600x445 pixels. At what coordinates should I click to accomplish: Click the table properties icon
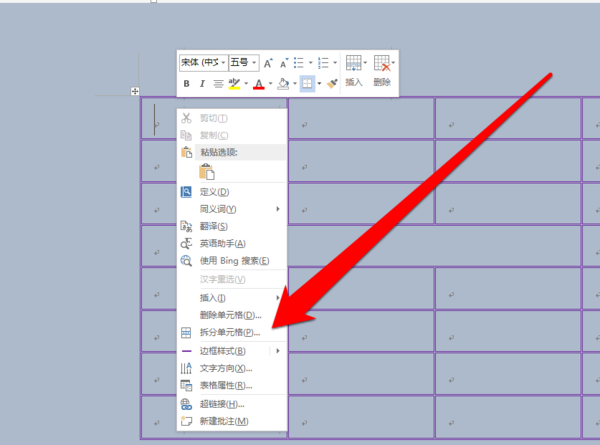[186, 385]
